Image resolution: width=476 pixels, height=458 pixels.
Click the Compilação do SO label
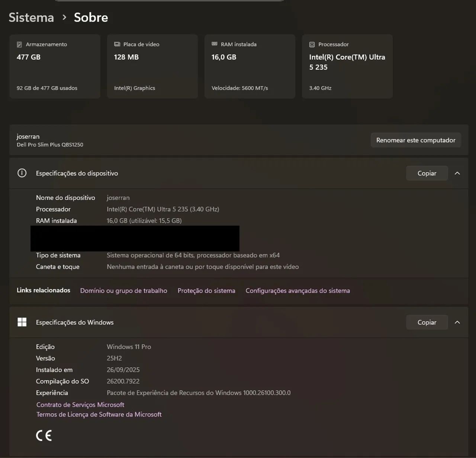(x=62, y=381)
